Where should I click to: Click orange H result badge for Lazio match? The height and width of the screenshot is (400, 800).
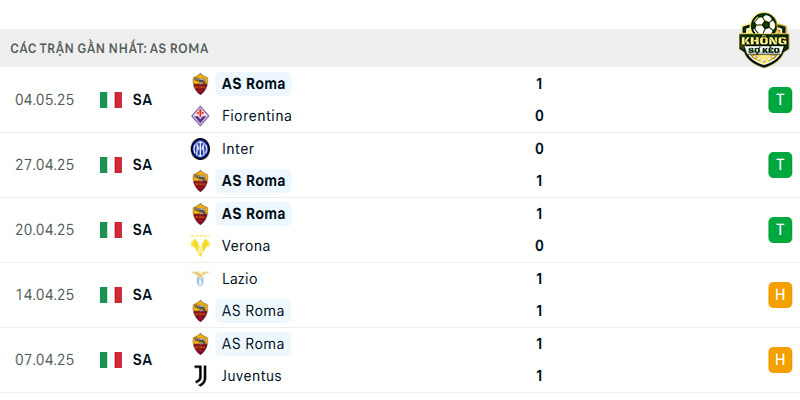point(780,295)
